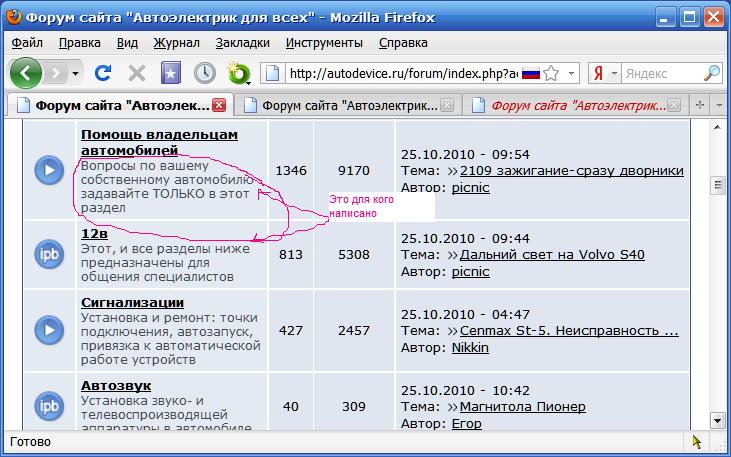This screenshot has width=731, height=457.
Task: Open the 12в forum section
Action: (95, 234)
